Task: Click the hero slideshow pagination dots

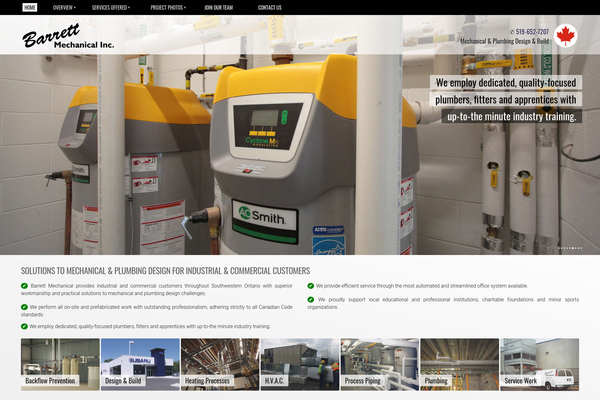Action: [568, 248]
